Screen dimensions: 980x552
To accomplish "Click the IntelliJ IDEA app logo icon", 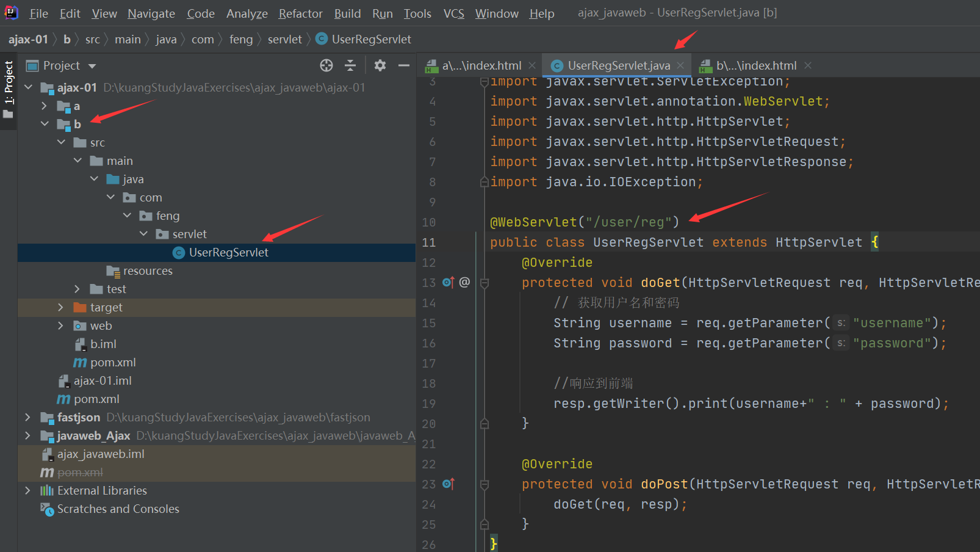I will pos(12,12).
